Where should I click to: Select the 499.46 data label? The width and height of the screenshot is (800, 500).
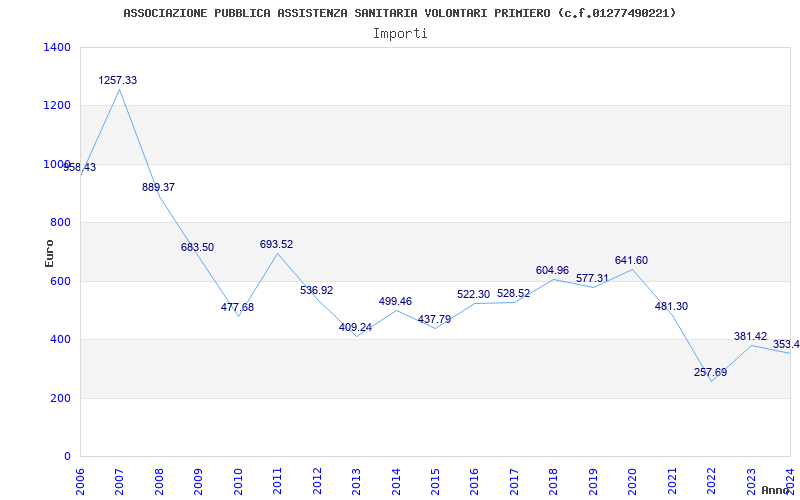395,302
